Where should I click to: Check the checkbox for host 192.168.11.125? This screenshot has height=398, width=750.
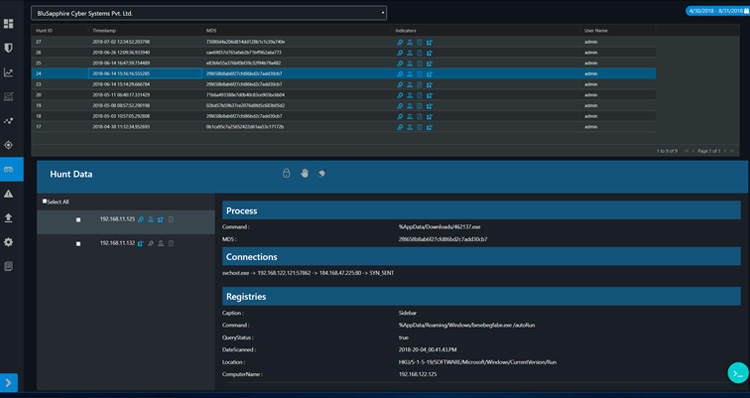click(78, 220)
